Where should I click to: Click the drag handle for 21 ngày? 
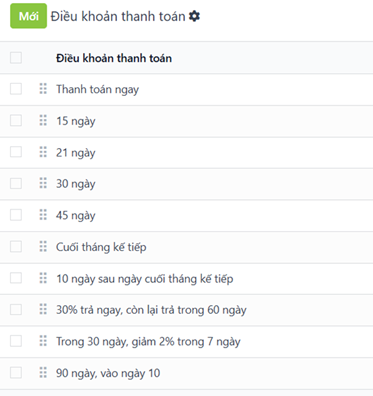point(43,152)
